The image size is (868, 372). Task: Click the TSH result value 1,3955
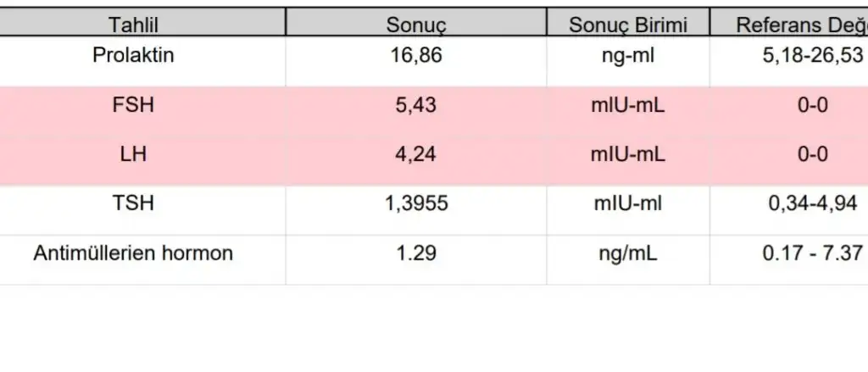click(x=415, y=203)
